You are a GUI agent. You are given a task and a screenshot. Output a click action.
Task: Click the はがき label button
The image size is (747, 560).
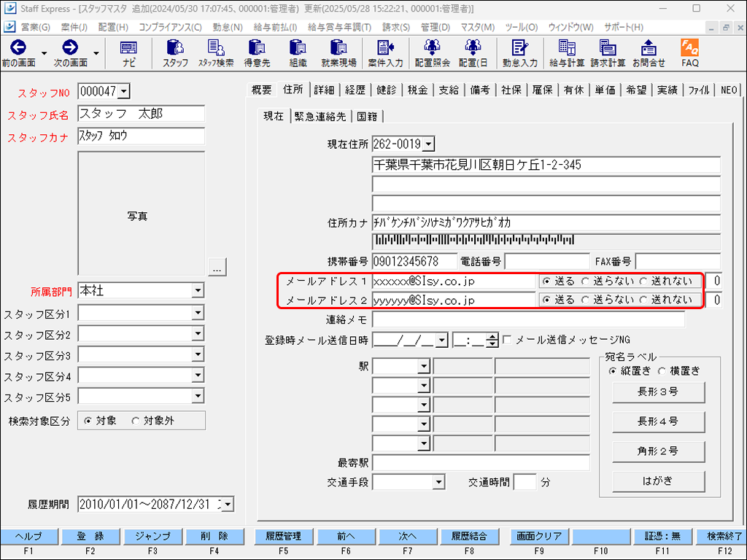click(658, 481)
